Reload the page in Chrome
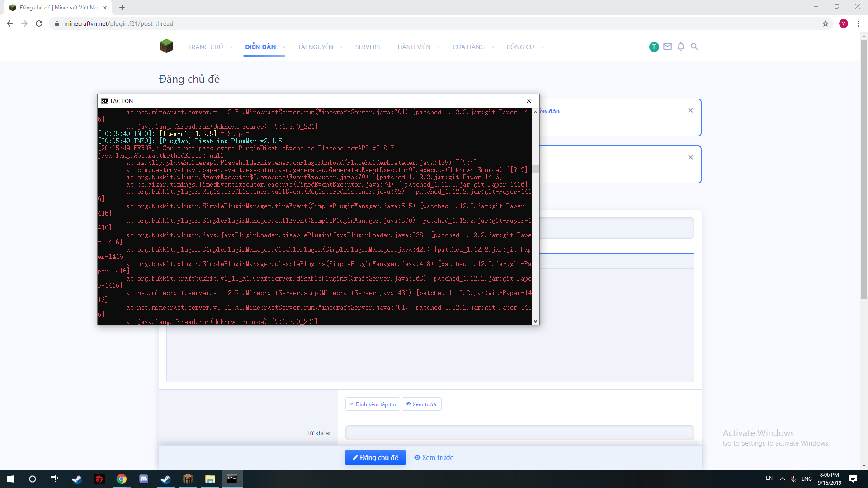The height and width of the screenshot is (488, 868). [x=39, y=23]
